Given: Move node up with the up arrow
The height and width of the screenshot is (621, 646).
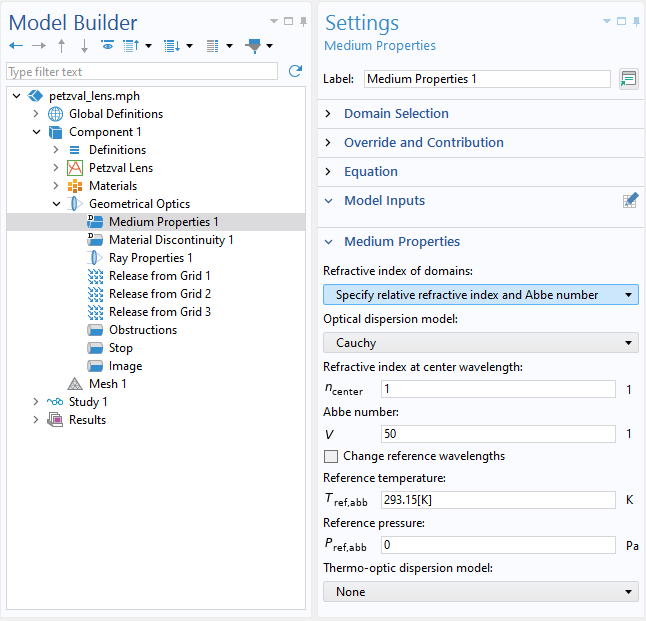Looking at the screenshot, I should pos(61,46).
